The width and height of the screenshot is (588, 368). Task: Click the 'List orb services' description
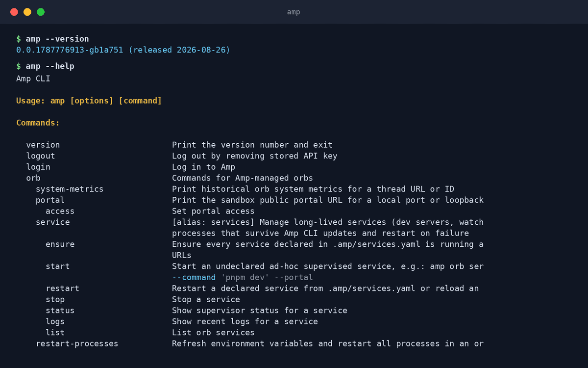[213, 333]
